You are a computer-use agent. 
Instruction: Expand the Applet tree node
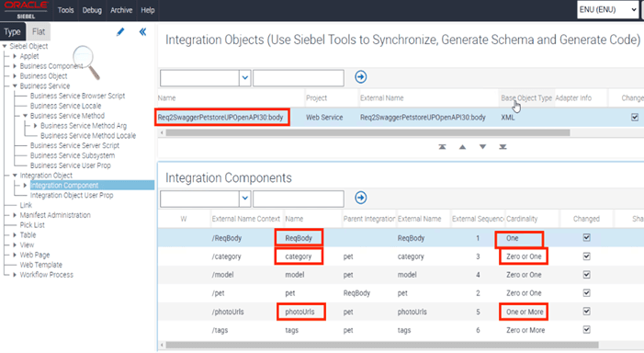click(15, 56)
